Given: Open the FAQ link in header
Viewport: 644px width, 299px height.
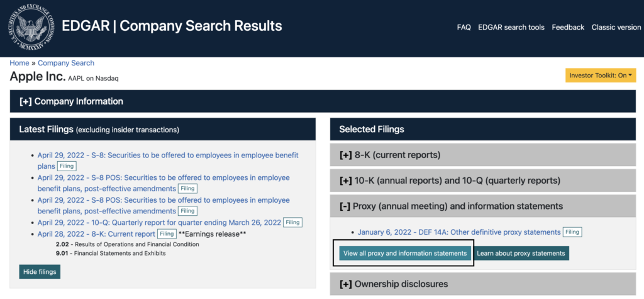Looking at the screenshot, I should (464, 27).
